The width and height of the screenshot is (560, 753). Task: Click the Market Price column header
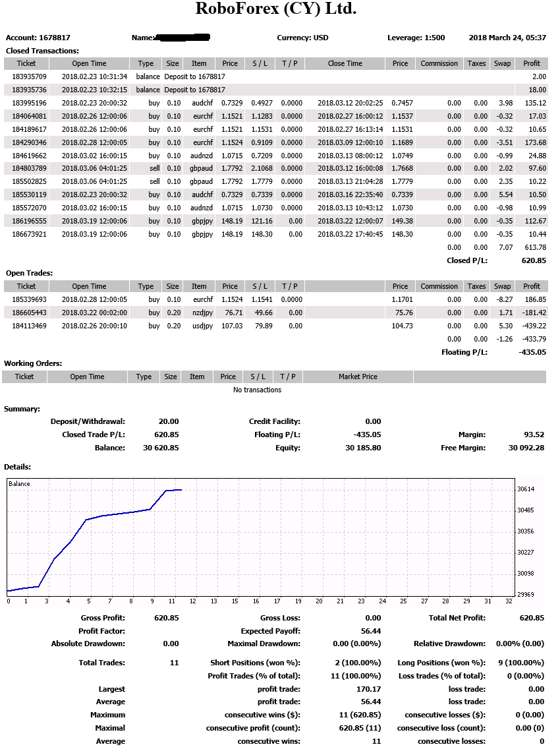pyautogui.click(x=358, y=377)
